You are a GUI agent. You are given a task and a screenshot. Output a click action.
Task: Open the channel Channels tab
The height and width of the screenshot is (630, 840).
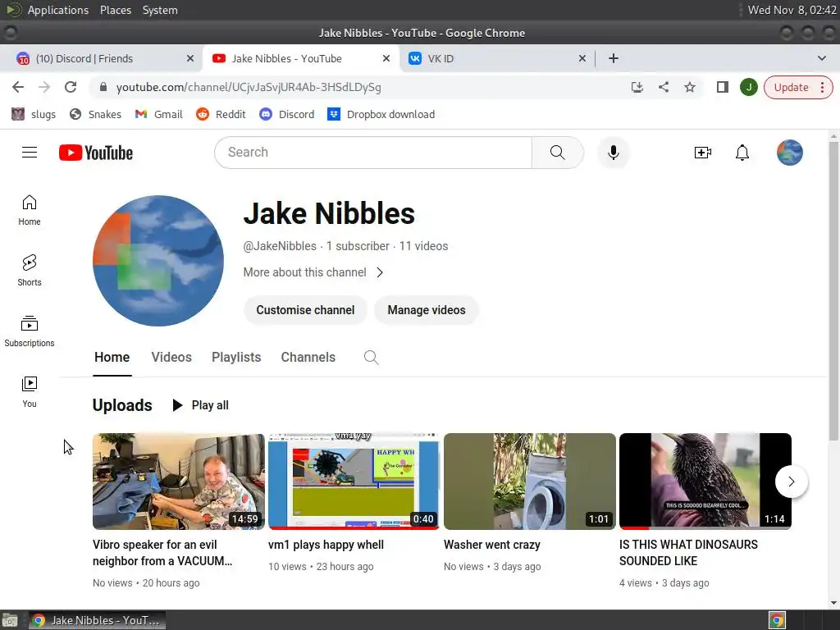(308, 358)
